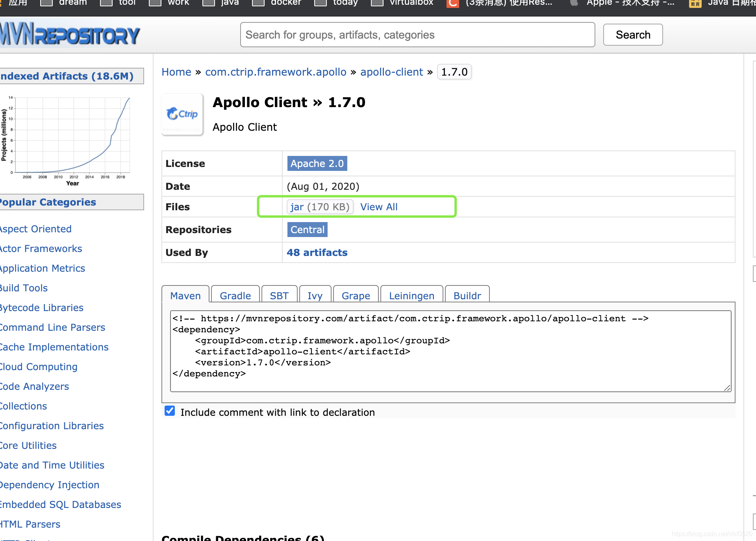Click the Indexed Artifacts (18.6M) heading

pos(67,76)
